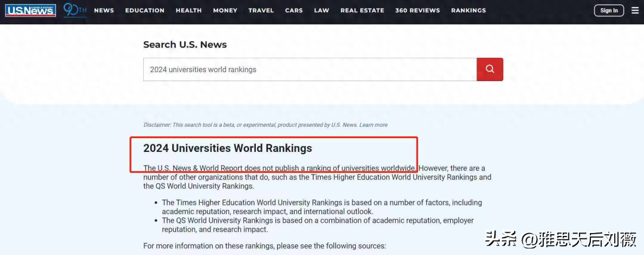Open the Money section
The height and width of the screenshot is (255, 644).
(x=225, y=10)
